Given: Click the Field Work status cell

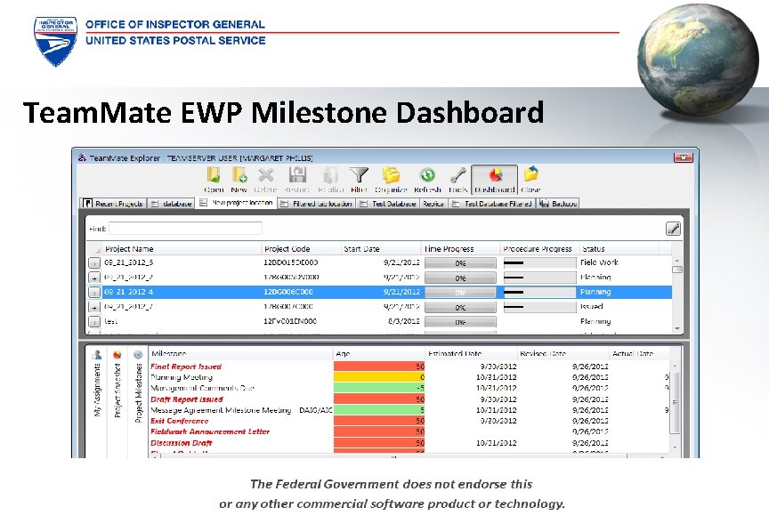Looking at the screenshot, I should (599, 262).
